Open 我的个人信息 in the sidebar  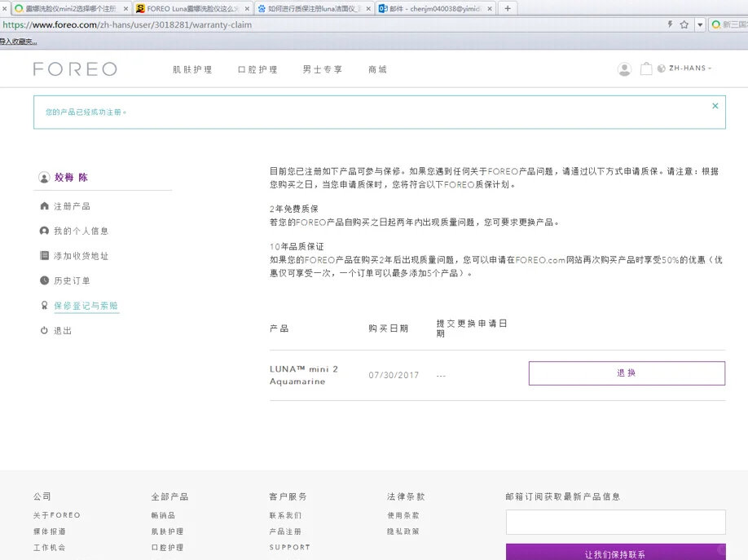[81, 231]
